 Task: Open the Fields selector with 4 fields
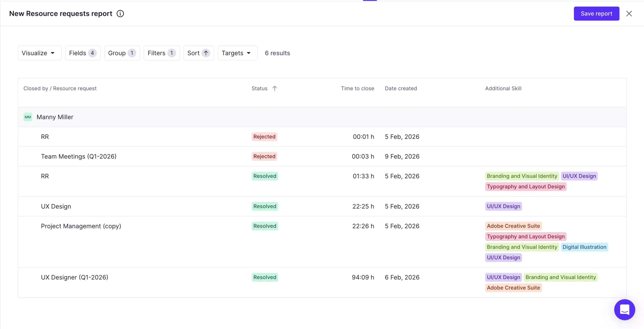click(83, 53)
